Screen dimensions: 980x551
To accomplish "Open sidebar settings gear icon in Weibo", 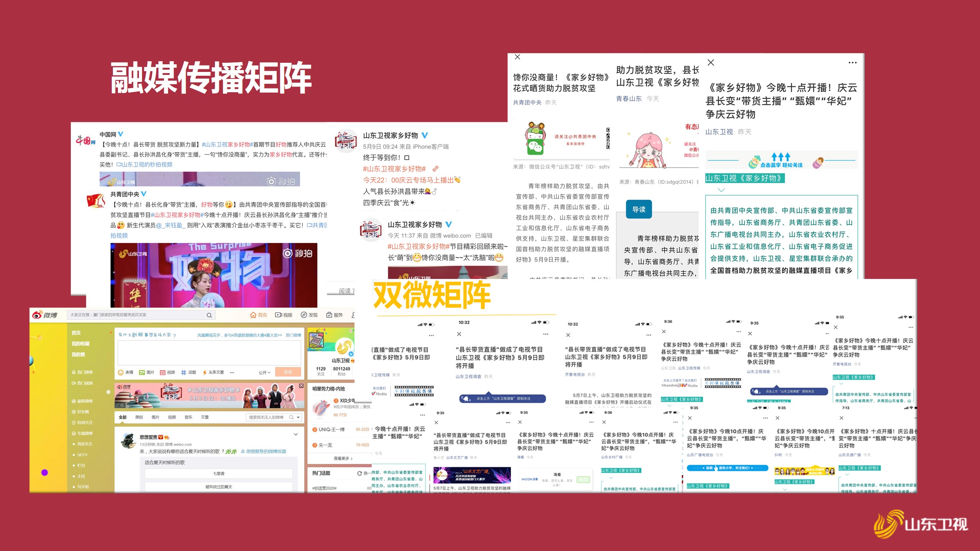I will coord(108,392).
